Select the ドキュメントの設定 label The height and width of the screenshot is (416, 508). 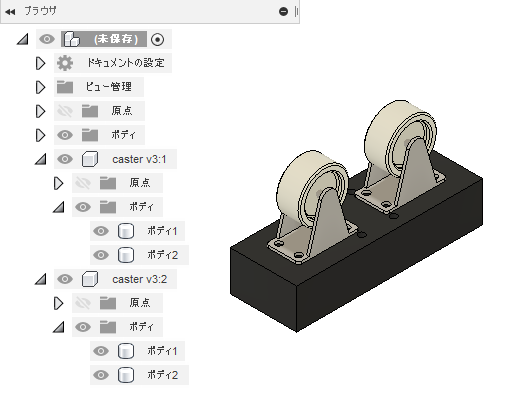pyautogui.click(x=126, y=63)
